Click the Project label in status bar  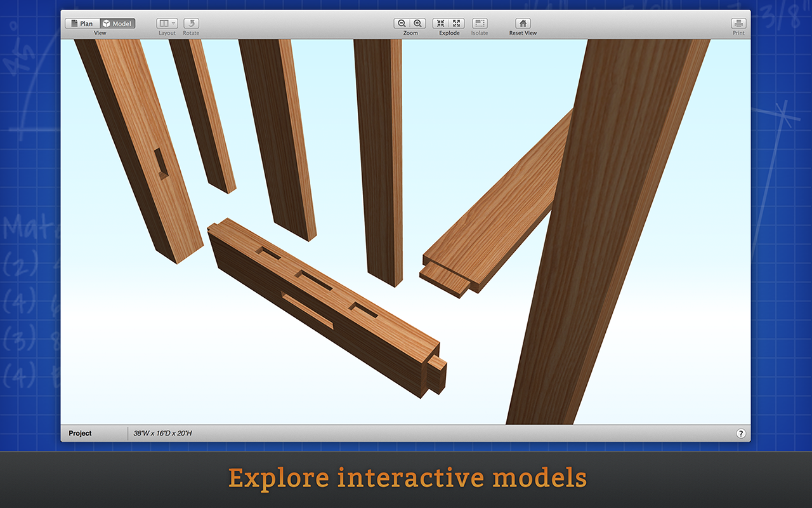(81, 434)
